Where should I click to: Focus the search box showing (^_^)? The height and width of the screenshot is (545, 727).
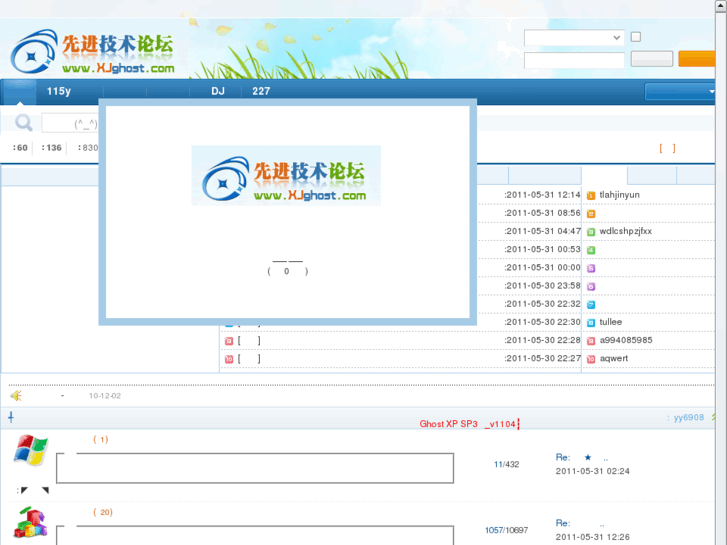click(x=70, y=123)
